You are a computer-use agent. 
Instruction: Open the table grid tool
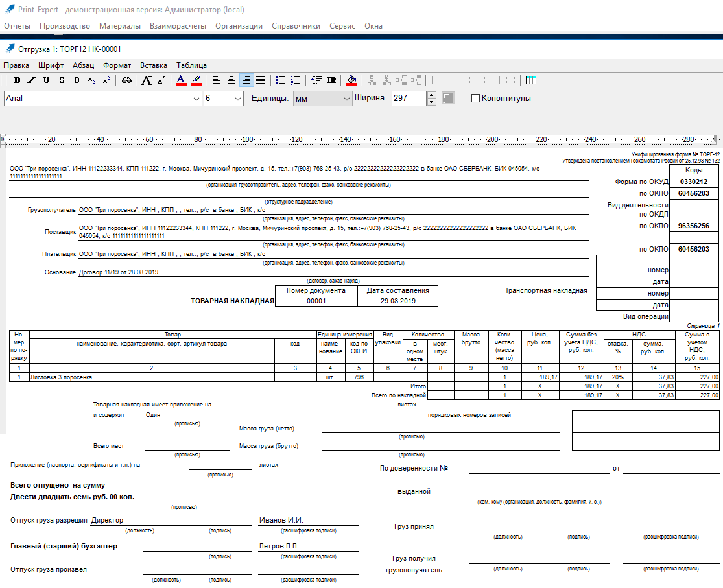pos(530,80)
